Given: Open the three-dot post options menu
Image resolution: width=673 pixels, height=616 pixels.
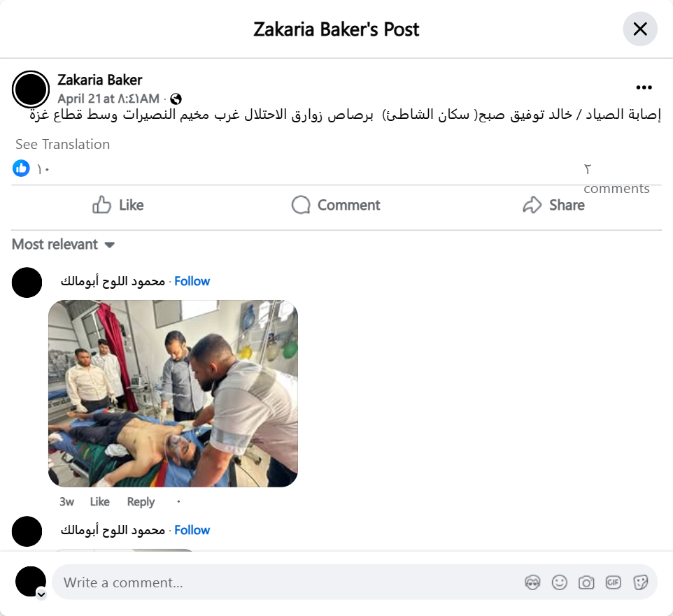Looking at the screenshot, I should 644,87.
